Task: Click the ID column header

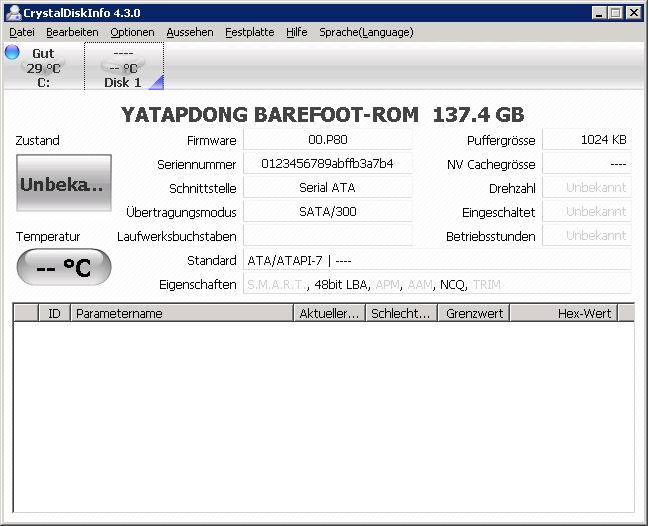Action: point(54,313)
